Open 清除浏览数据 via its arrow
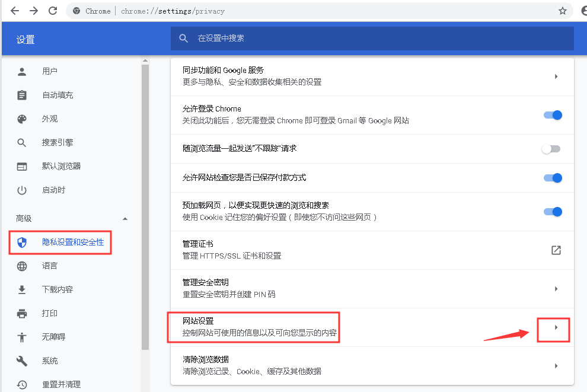The image size is (587, 392). [556, 366]
